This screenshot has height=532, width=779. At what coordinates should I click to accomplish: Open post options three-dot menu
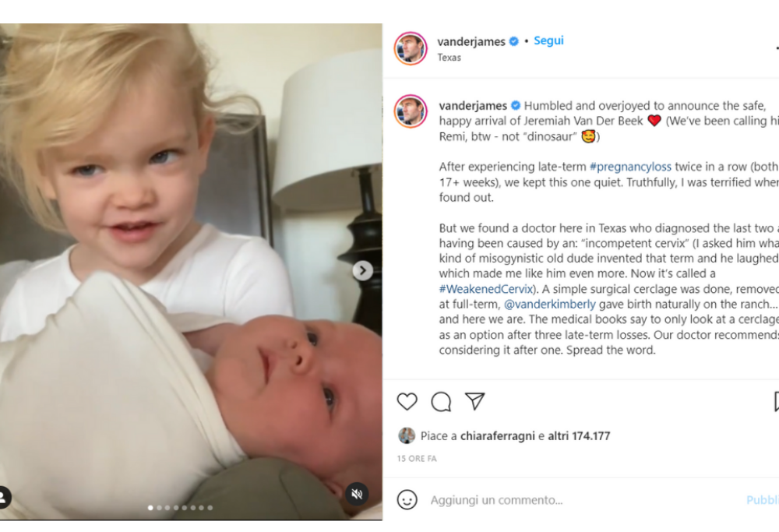(777, 48)
